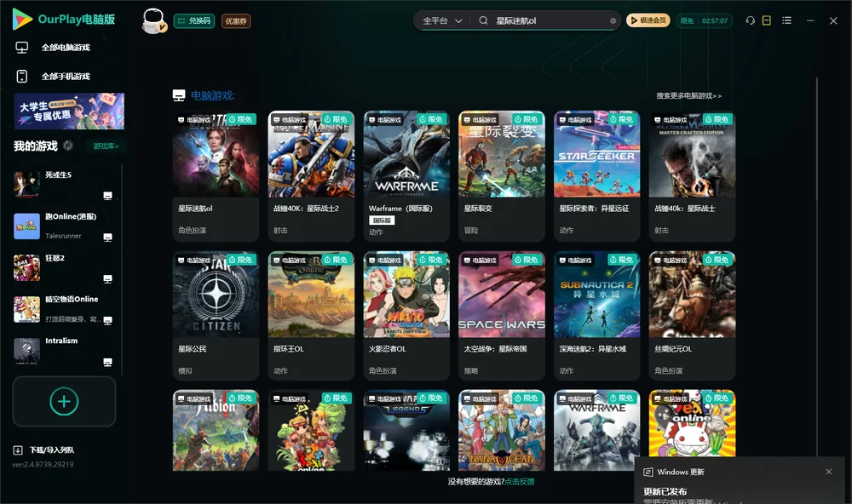This screenshot has height=504, width=852.
Task: Open the 太空战争: 星际帝国 game card
Action: [x=502, y=316]
